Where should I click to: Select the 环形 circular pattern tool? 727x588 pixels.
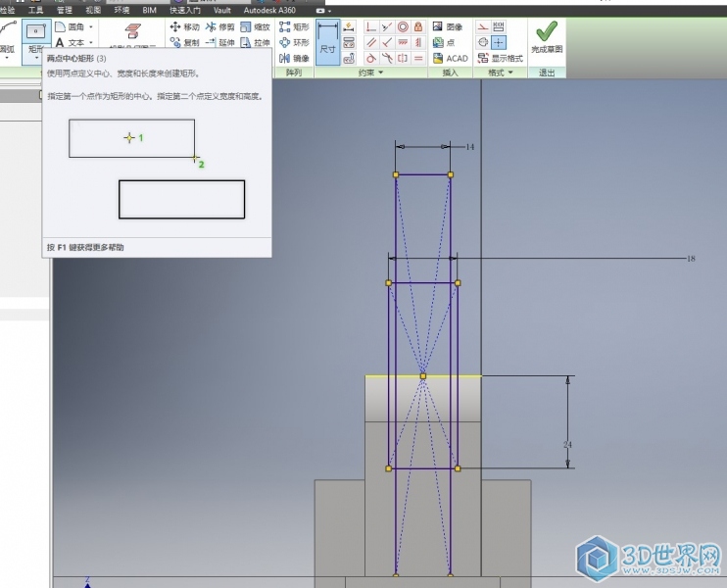click(x=294, y=43)
